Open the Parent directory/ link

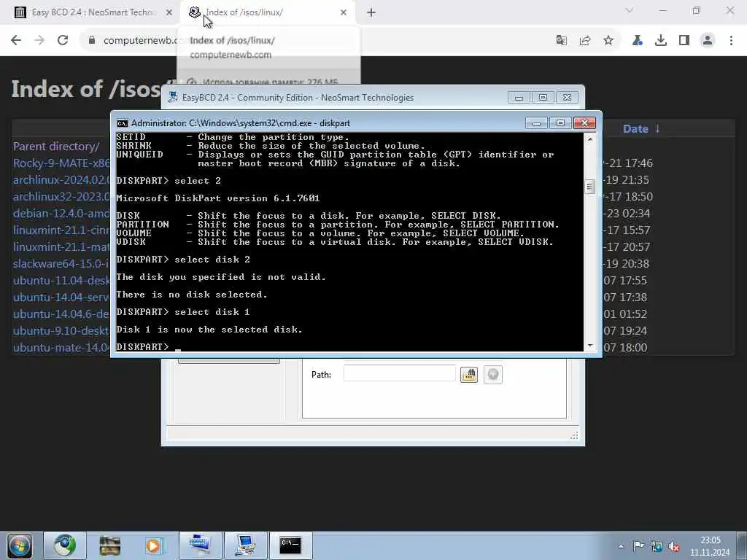coord(56,146)
